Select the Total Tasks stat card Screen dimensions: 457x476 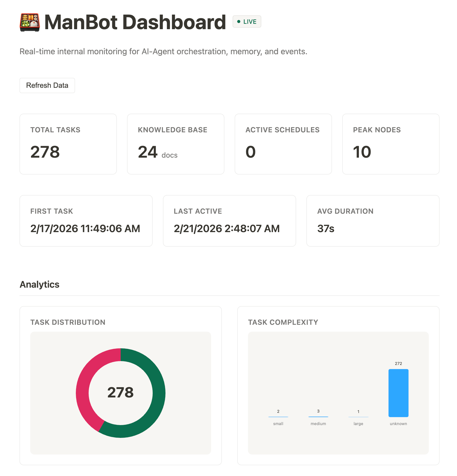click(68, 144)
